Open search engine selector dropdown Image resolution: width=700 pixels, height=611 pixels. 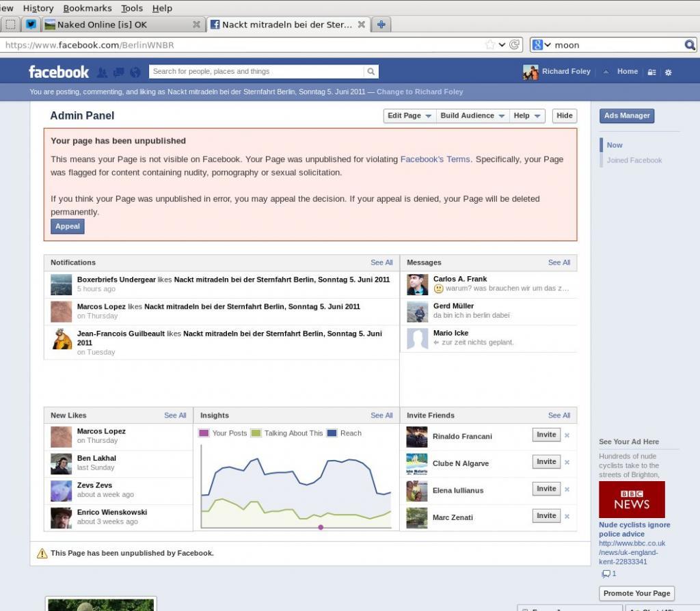pos(541,44)
